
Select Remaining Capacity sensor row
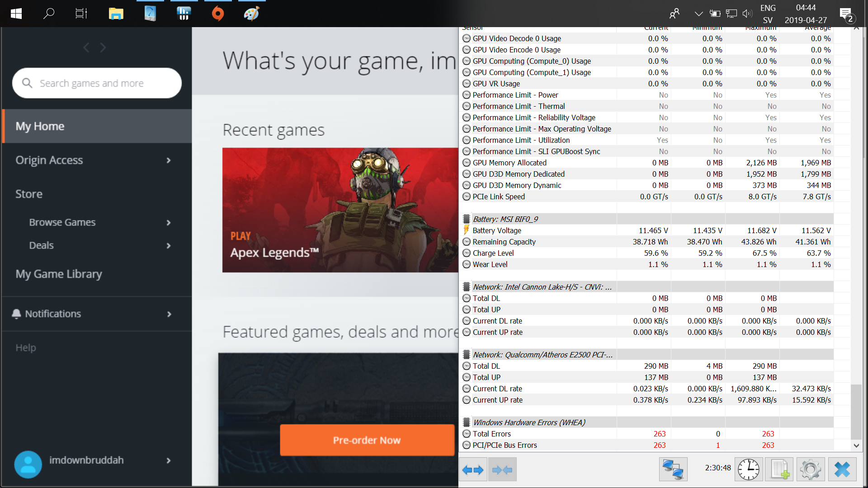[x=647, y=242]
